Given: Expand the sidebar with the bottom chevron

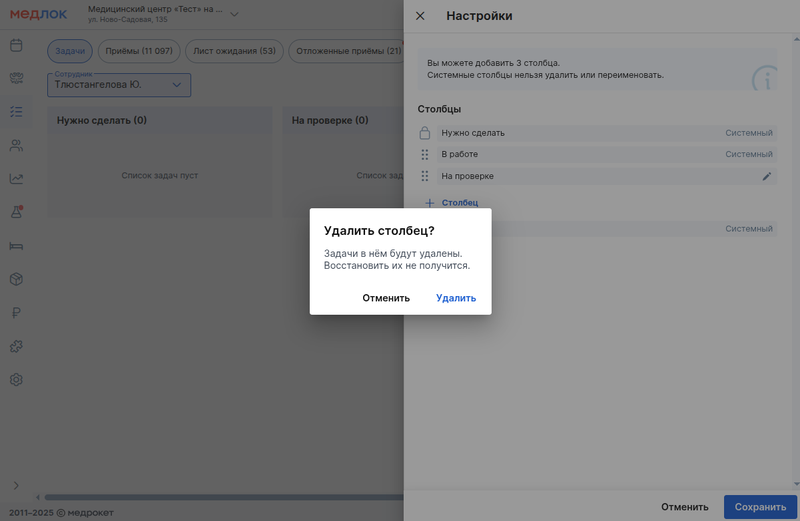Looking at the screenshot, I should tap(16, 485).
